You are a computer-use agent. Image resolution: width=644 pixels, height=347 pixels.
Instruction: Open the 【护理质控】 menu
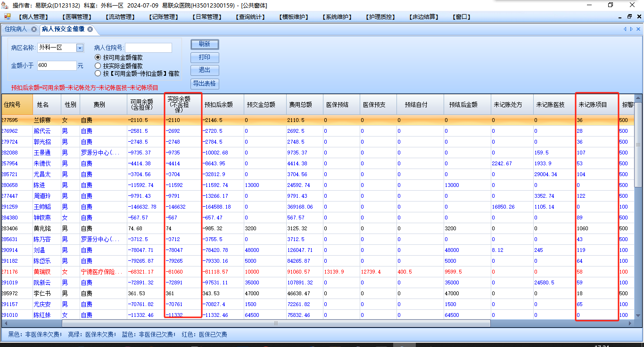381,17
